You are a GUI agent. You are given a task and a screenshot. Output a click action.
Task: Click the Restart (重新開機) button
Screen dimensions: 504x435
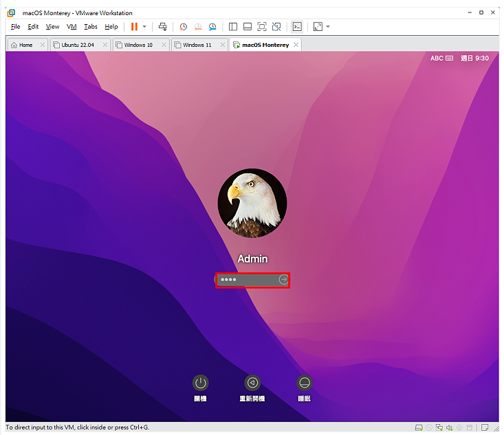(x=252, y=383)
